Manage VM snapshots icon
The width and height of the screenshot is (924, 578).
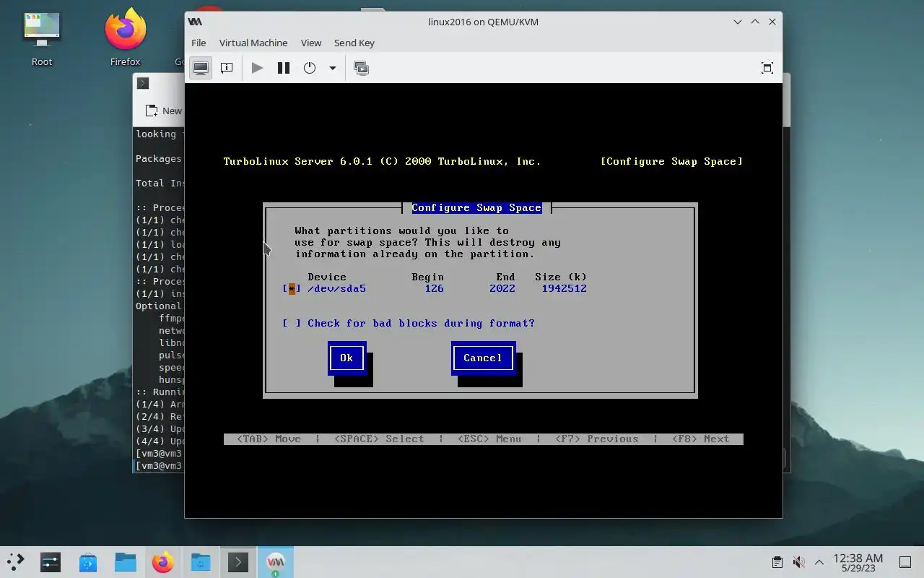pos(362,68)
